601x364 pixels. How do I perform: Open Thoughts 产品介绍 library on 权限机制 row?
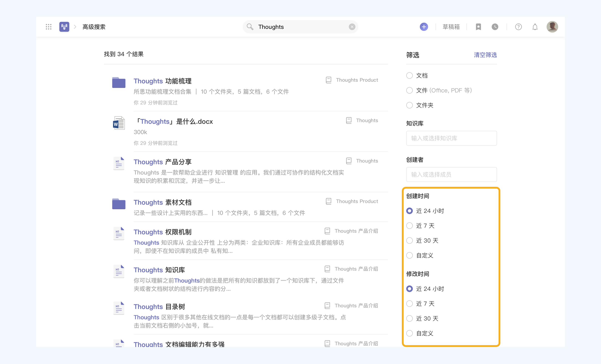[351, 231]
